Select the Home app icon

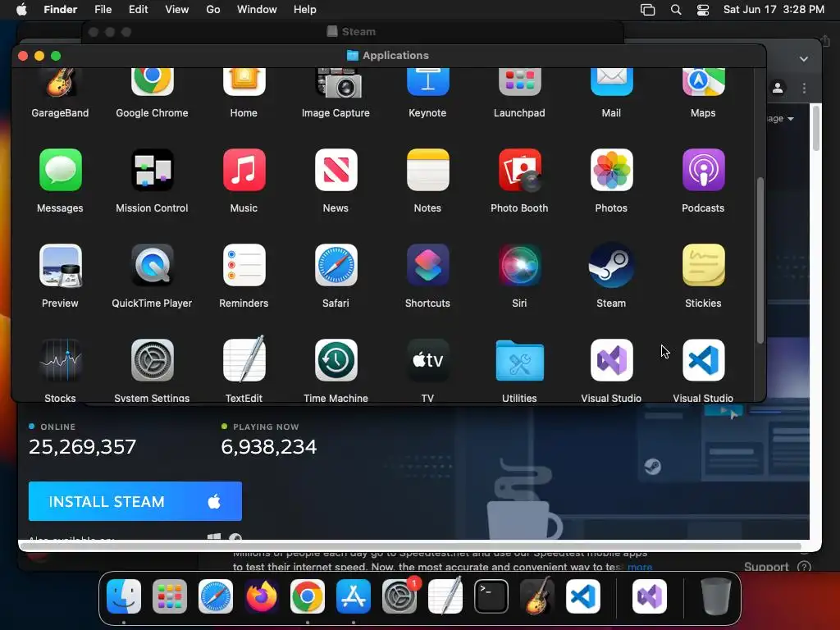[244, 83]
